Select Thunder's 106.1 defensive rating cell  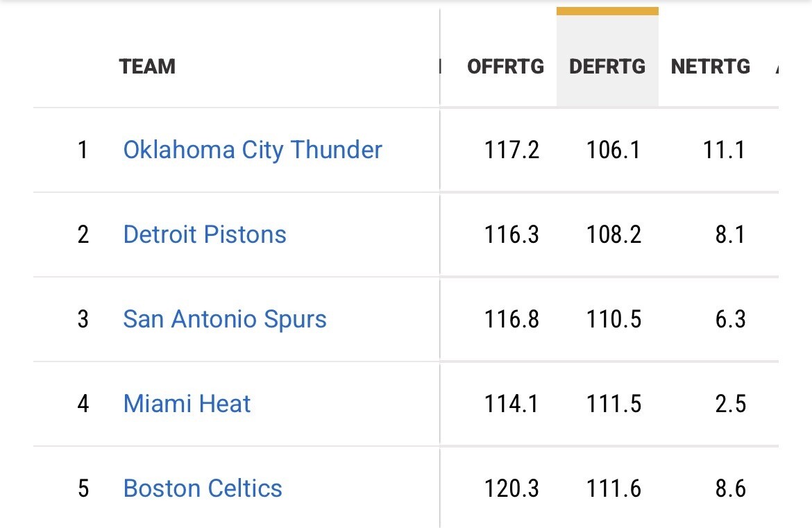pos(614,150)
